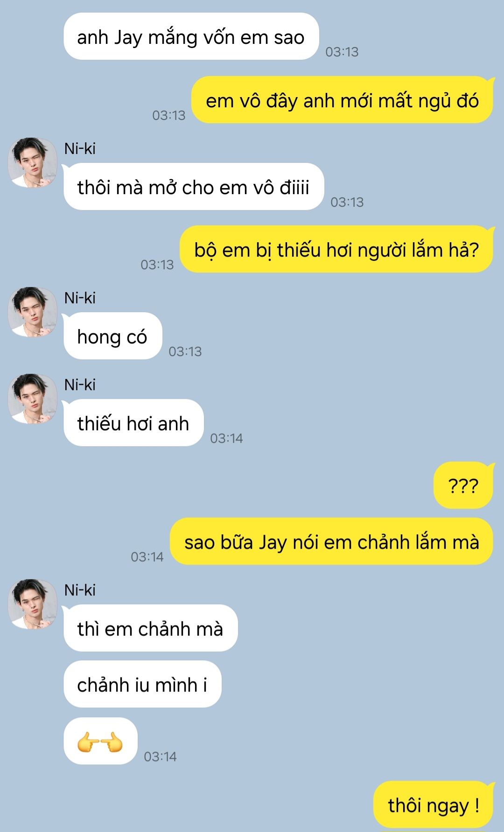Select the "hong có" message bubble
This screenshot has height=832, width=504.
pos(112,336)
